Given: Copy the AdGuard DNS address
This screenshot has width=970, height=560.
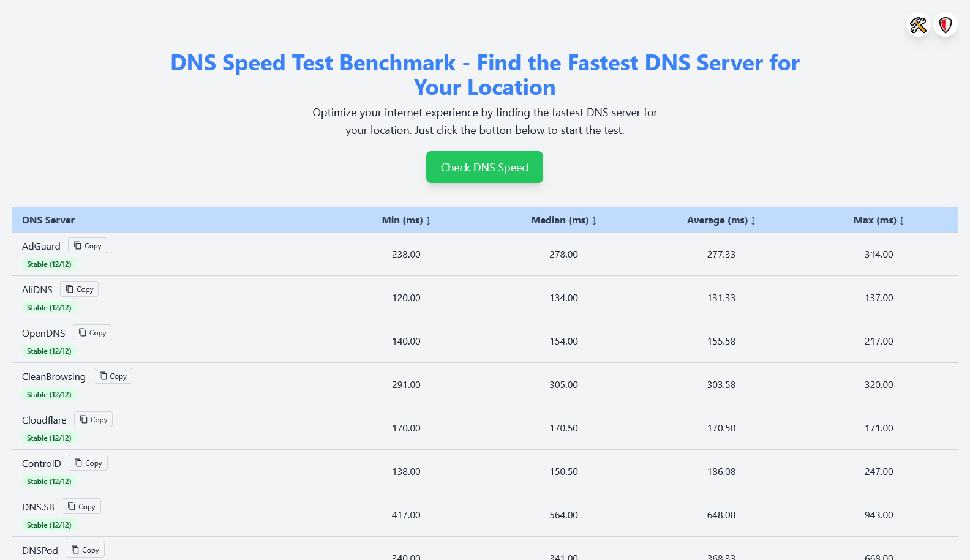Looking at the screenshot, I should tap(88, 245).
